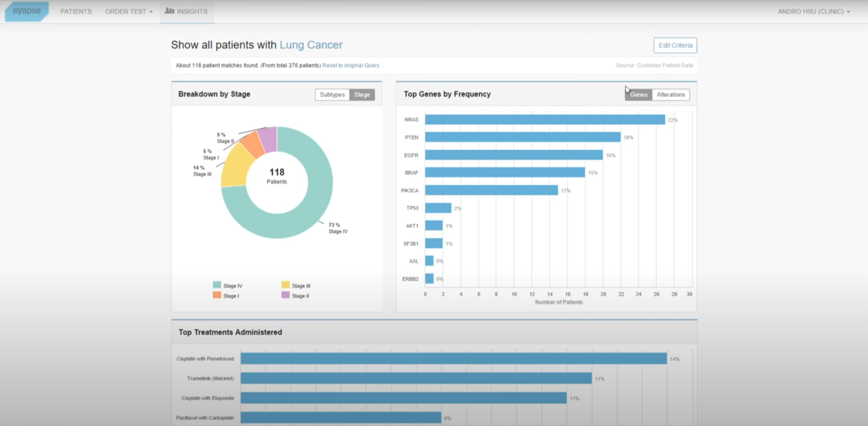This screenshot has height=426, width=868.
Task: Click Stage III yellow legend swatch
Action: tap(286, 285)
